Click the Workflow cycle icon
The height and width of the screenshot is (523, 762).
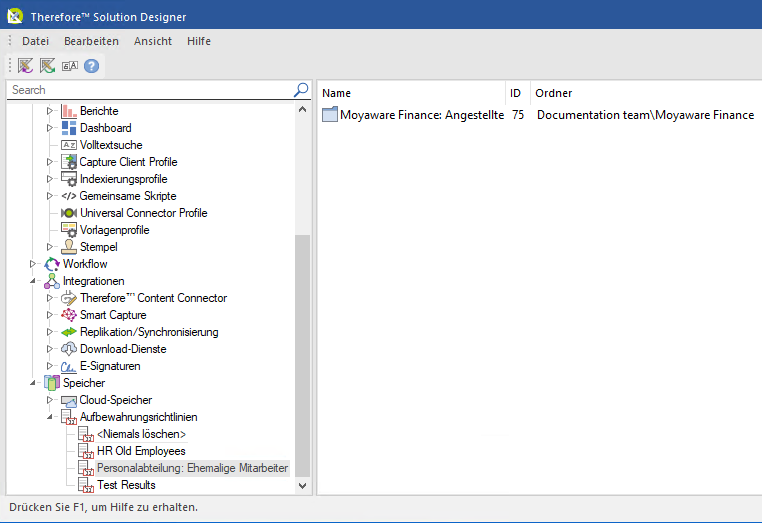click(x=52, y=264)
